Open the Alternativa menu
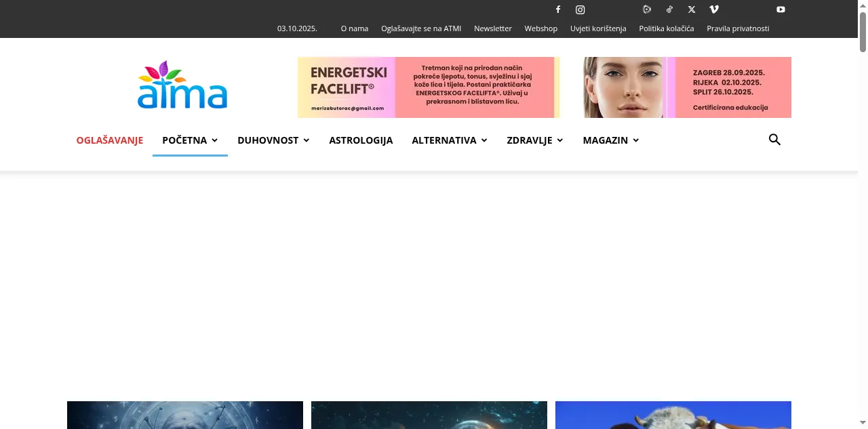Viewport: 868px width, 429px height. 444,140
